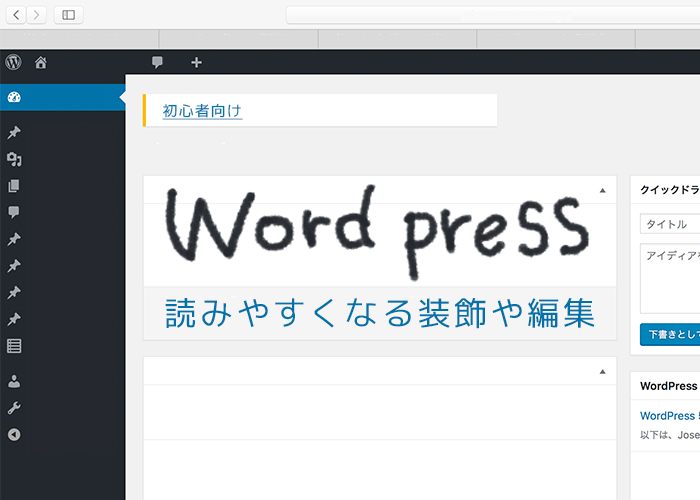700x500 pixels.
Task: Toggle the browser sidebar panel button
Action: pos(68,15)
